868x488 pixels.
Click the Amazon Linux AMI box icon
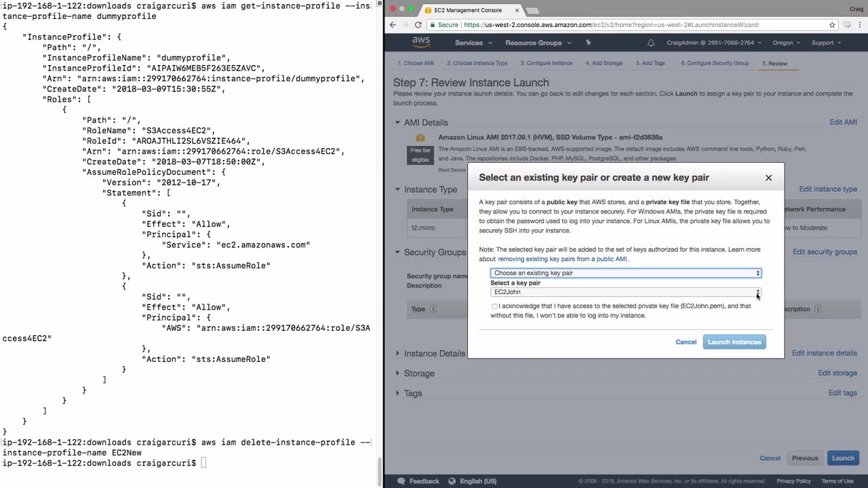420,138
